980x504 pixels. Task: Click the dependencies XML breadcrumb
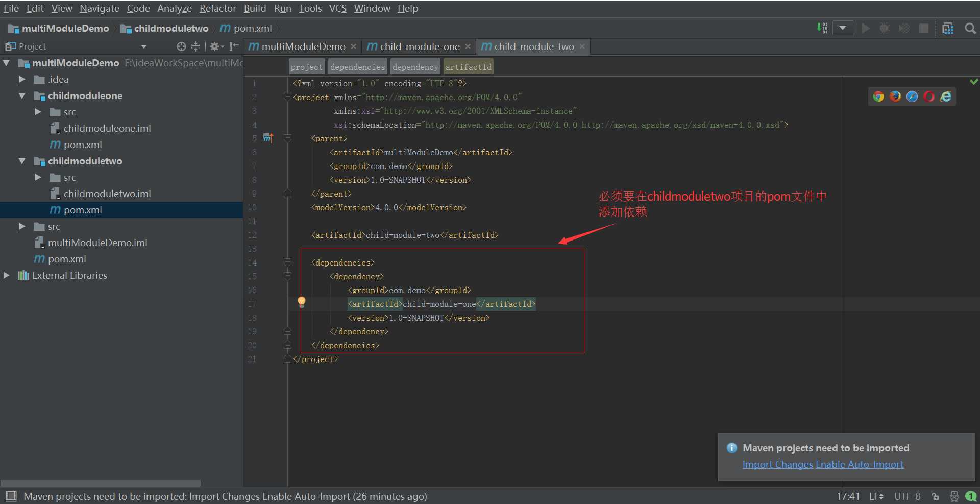pos(357,67)
